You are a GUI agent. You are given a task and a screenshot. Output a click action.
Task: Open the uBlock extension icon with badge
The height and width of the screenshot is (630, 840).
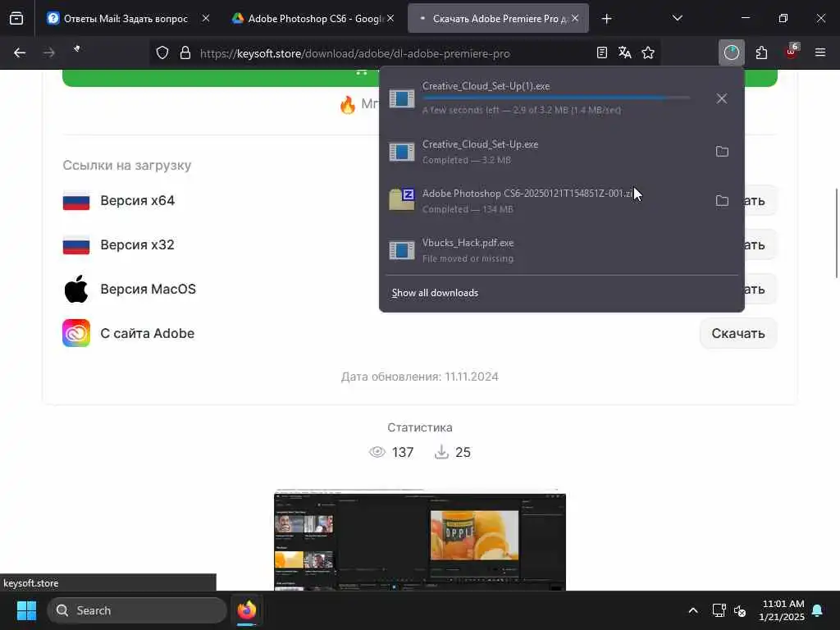tap(792, 52)
